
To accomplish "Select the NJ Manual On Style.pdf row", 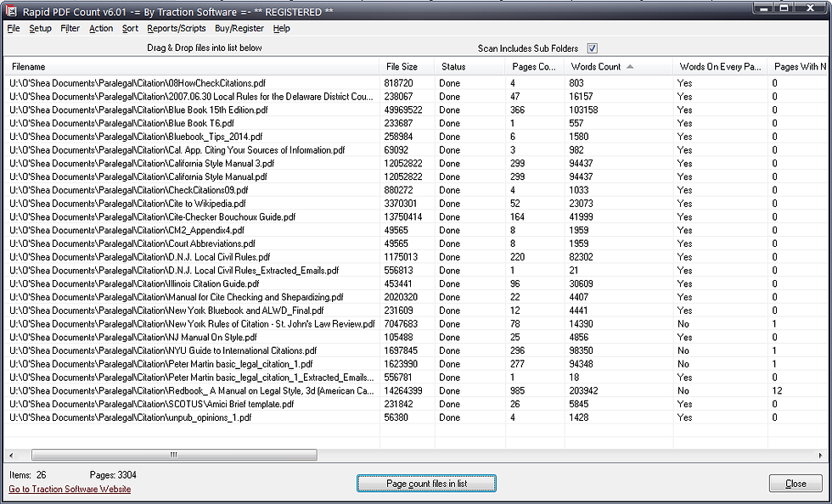I will click(415, 338).
